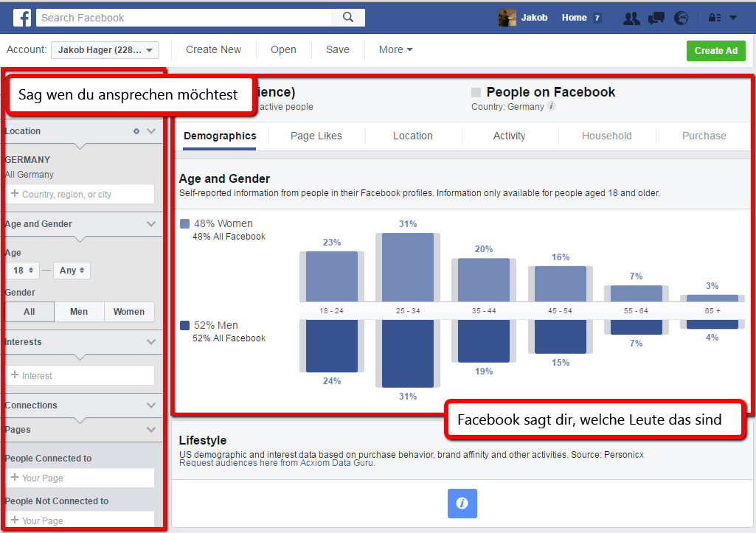The height and width of the screenshot is (533, 756).
Task: Click the Age and Gender chart heading
Action: [224, 179]
